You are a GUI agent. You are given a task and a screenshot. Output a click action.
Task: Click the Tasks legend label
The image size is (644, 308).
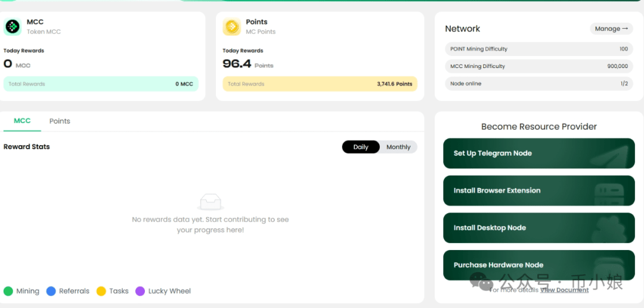[119, 291]
